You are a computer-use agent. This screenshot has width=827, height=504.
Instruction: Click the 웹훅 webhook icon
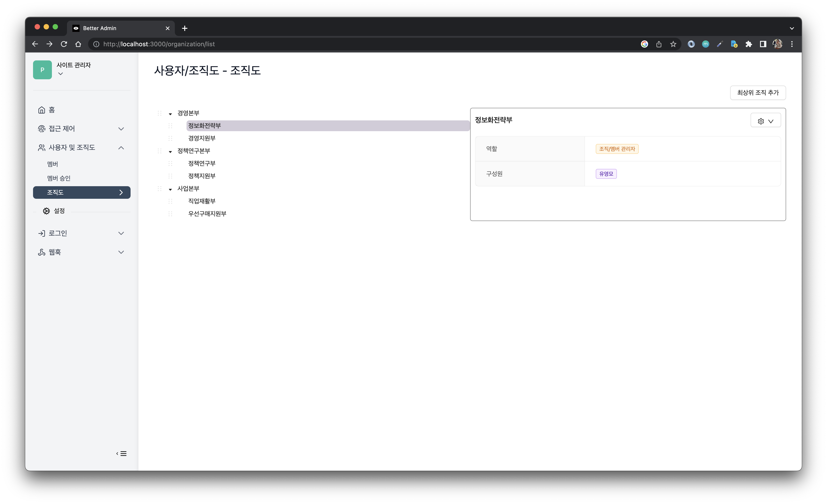(x=41, y=252)
